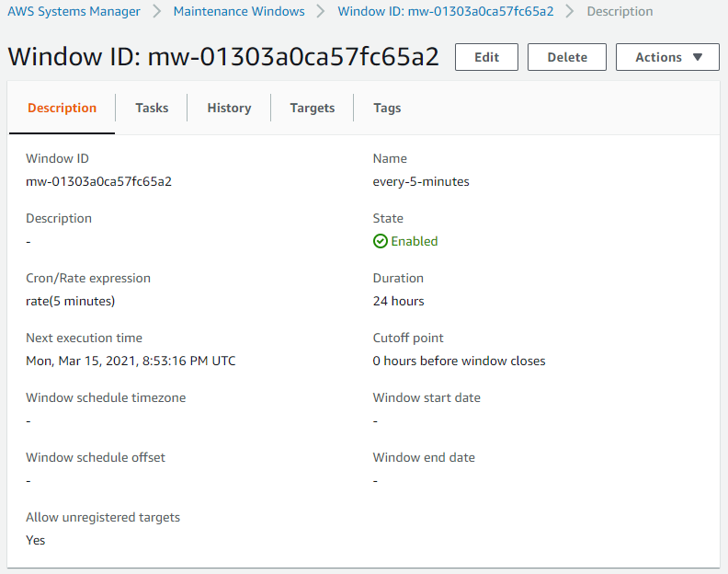Image resolution: width=728 pixels, height=574 pixels.
Task: Click the 0 hours before window closes value
Action: pyautogui.click(x=460, y=361)
